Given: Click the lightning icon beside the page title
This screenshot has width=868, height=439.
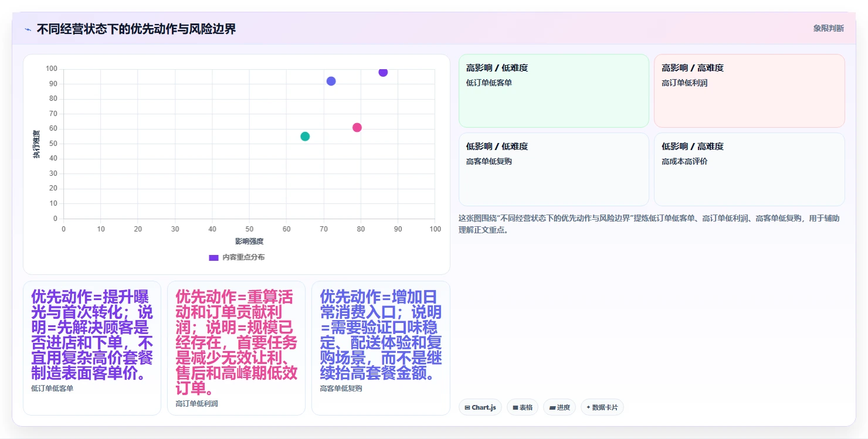Looking at the screenshot, I should tap(28, 29).
